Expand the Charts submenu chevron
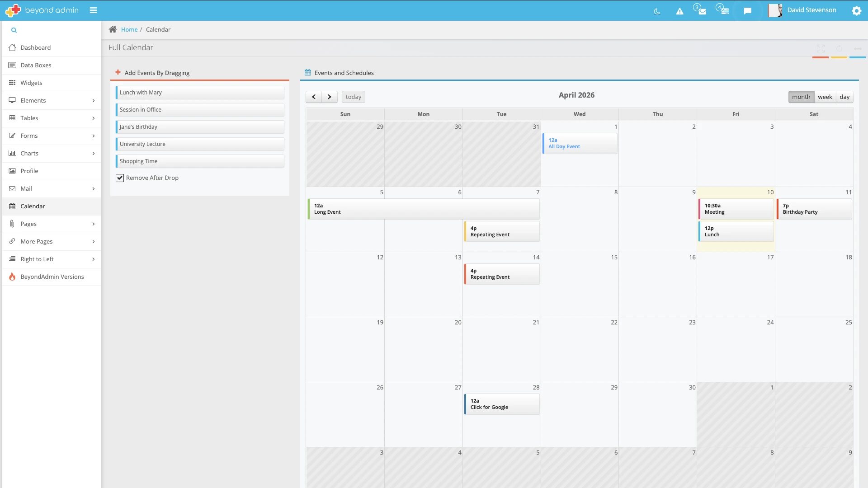 (x=94, y=154)
